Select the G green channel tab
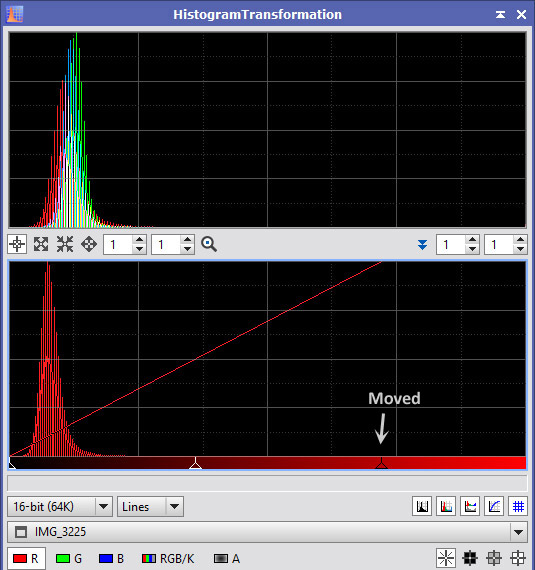 click(x=68, y=558)
